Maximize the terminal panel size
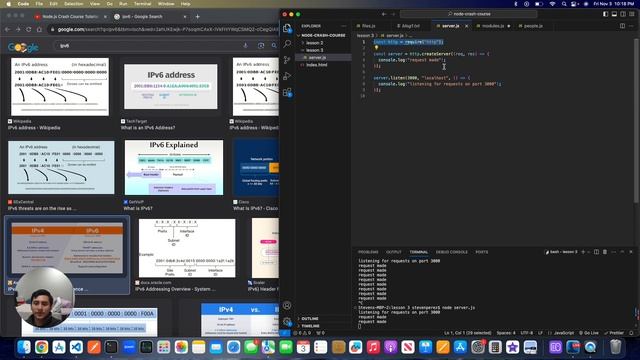The height and width of the screenshot is (360, 640). pyautogui.click(x=622, y=252)
